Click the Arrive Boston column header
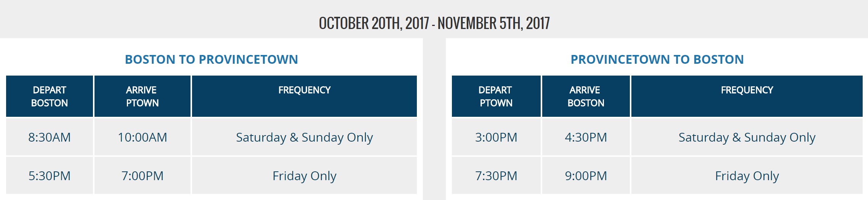868x200 pixels. (x=586, y=96)
